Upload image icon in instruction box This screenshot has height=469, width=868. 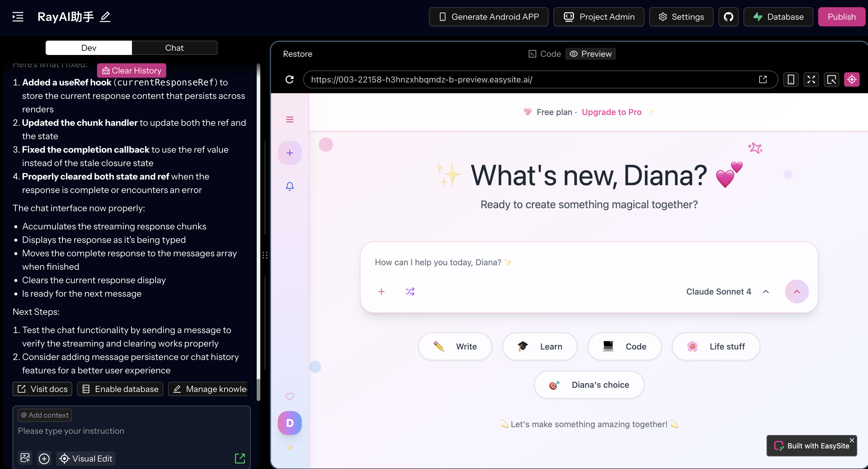pyautogui.click(x=25, y=458)
